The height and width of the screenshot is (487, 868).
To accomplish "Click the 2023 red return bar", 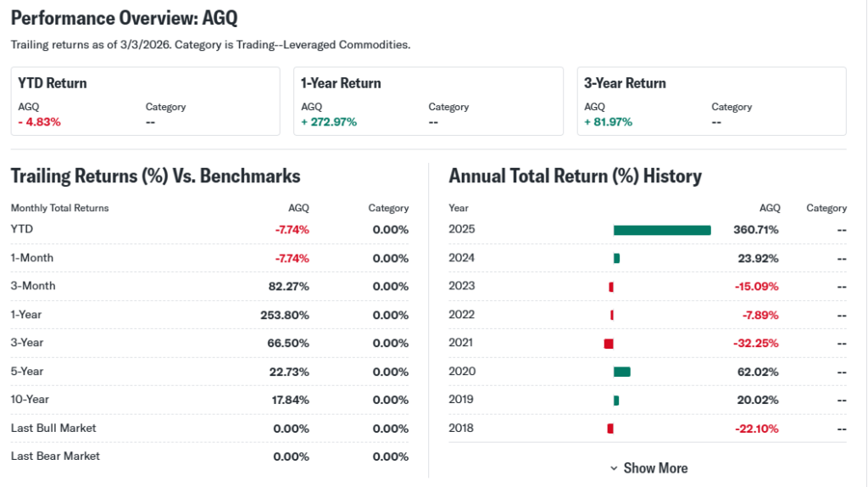I will [x=611, y=287].
